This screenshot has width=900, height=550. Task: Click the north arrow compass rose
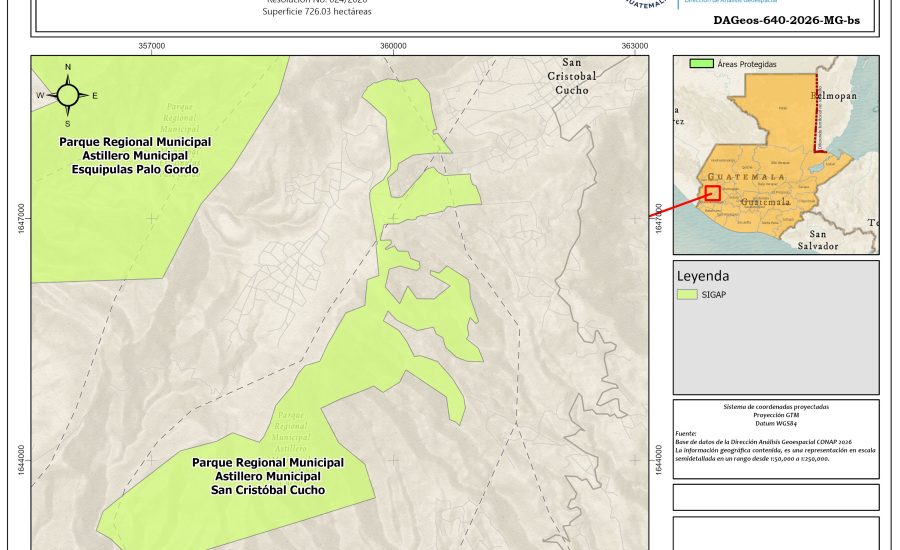coord(68,95)
